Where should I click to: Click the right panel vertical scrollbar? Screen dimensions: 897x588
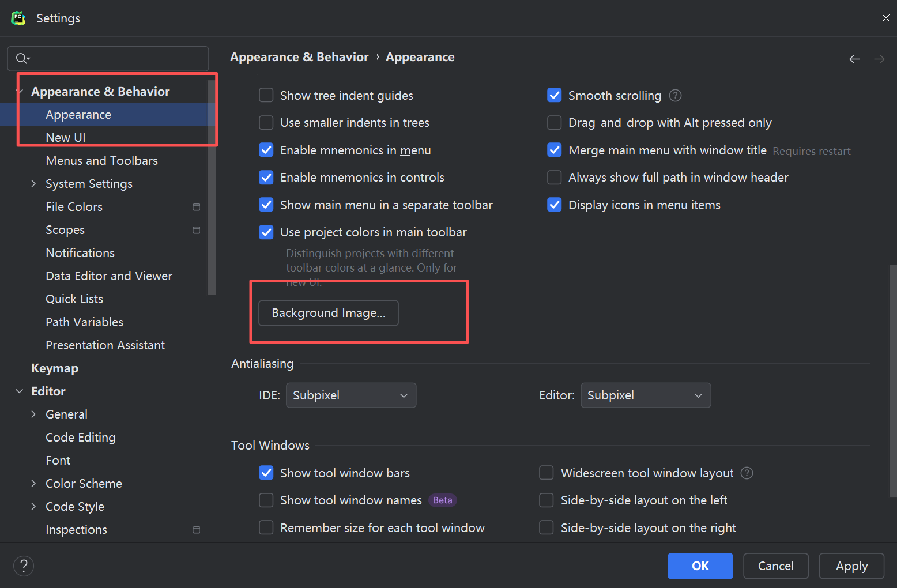893,380
